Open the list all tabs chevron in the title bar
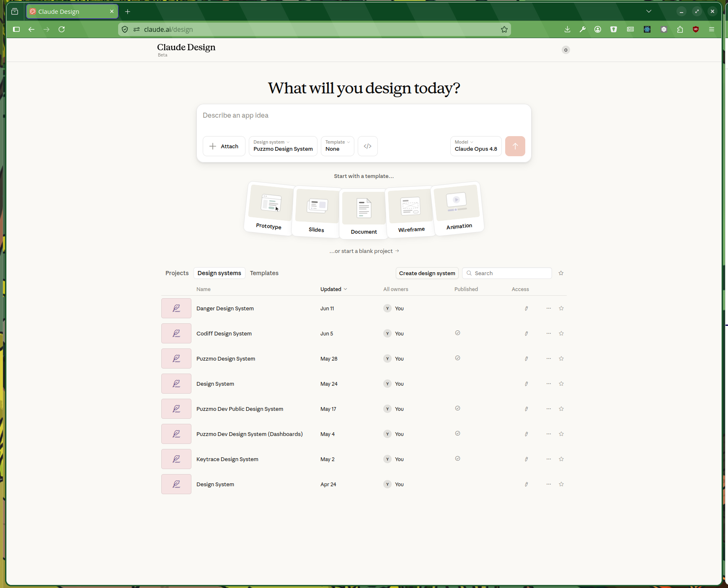 coord(649,11)
